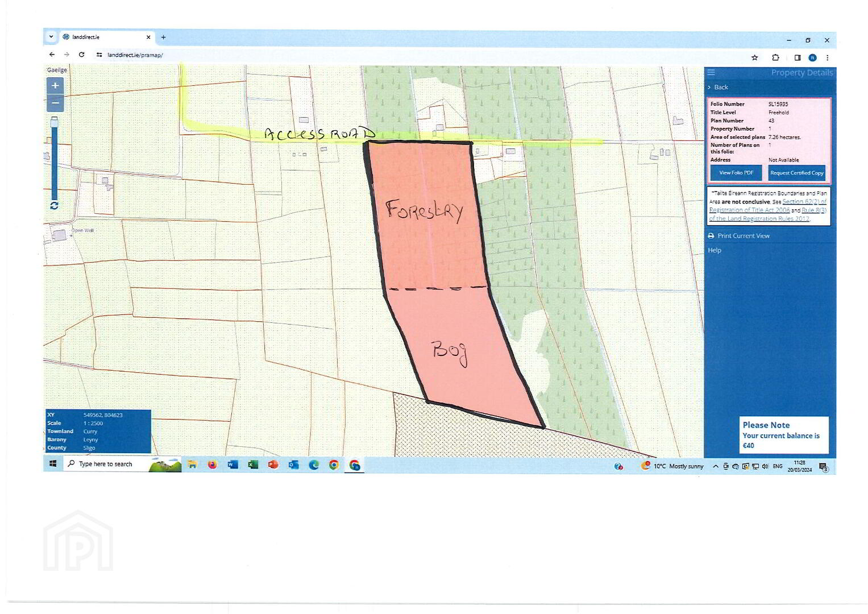Image resolution: width=868 pixels, height=614 pixels.
Task: Toggle the Property Details hamburger menu
Action: [x=711, y=73]
